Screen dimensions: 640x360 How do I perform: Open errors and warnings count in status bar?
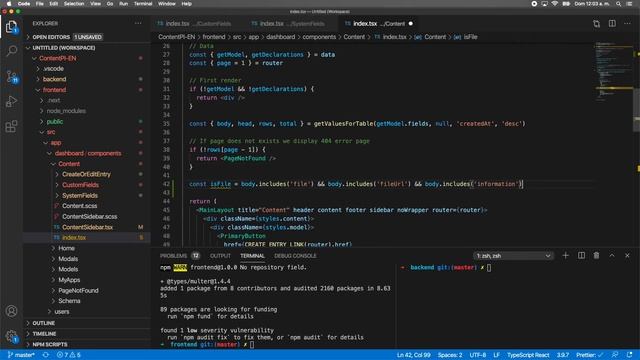click(69, 355)
